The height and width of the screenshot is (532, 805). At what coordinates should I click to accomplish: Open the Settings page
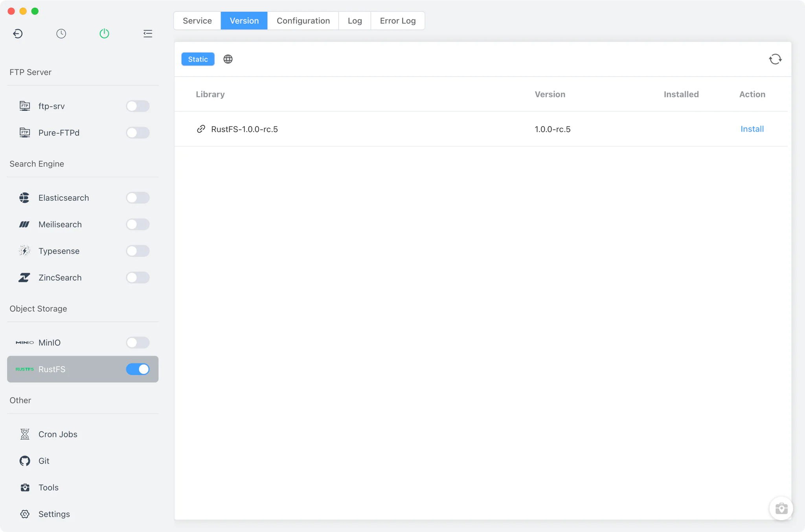click(x=83, y=514)
